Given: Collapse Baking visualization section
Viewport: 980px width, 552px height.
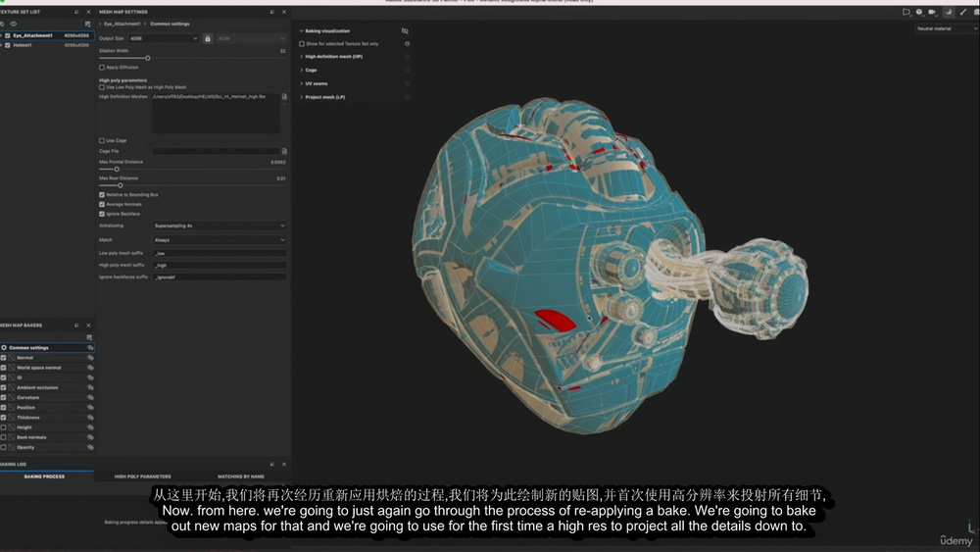Looking at the screenshot, I should (301, 30).
